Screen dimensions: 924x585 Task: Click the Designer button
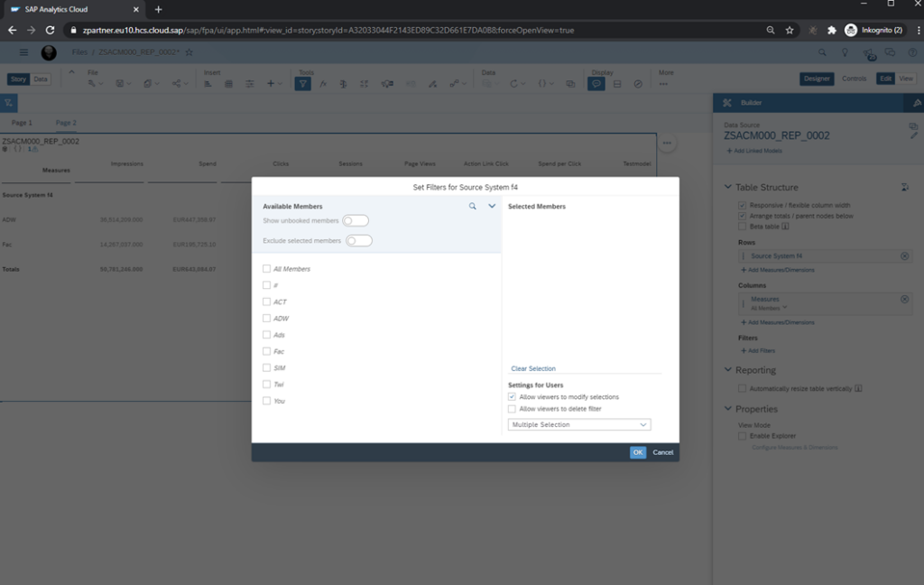point(817,79)
